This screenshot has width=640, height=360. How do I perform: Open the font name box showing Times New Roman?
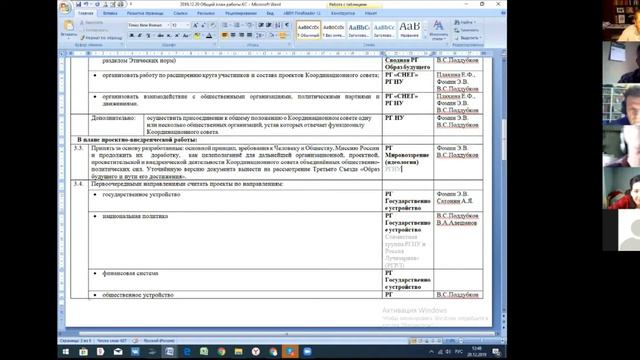(148, 25)
